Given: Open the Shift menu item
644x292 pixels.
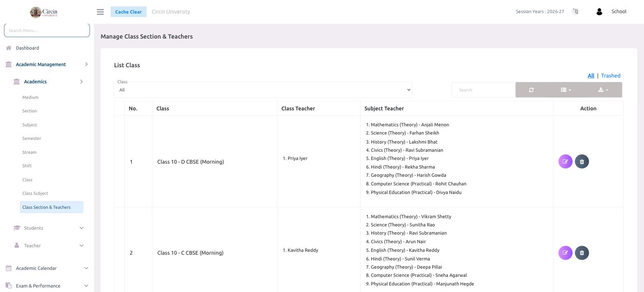Looking at the screenshot, I should point(27,166).
